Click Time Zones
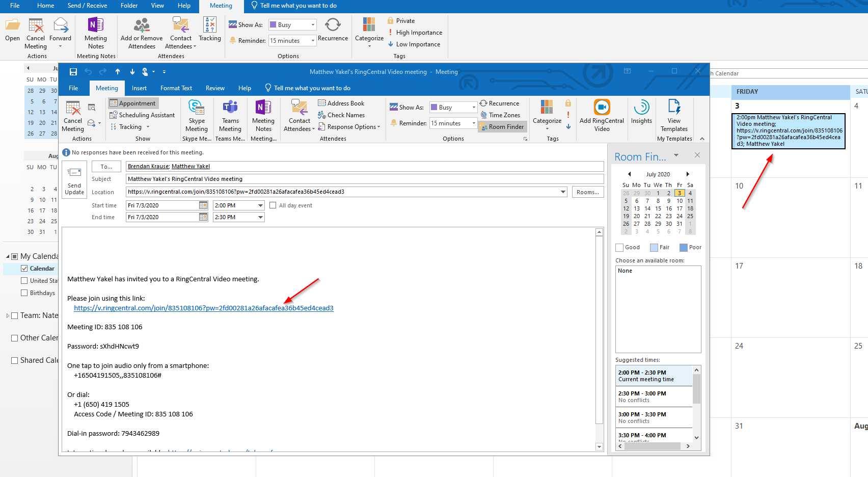Viewport: 868px width, 477px height. click(500, 115)
